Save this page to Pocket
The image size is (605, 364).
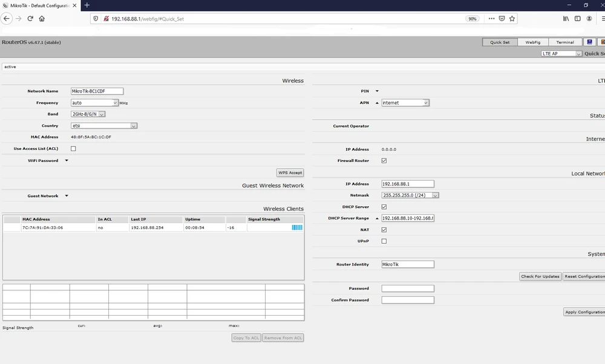coord(502,18)
